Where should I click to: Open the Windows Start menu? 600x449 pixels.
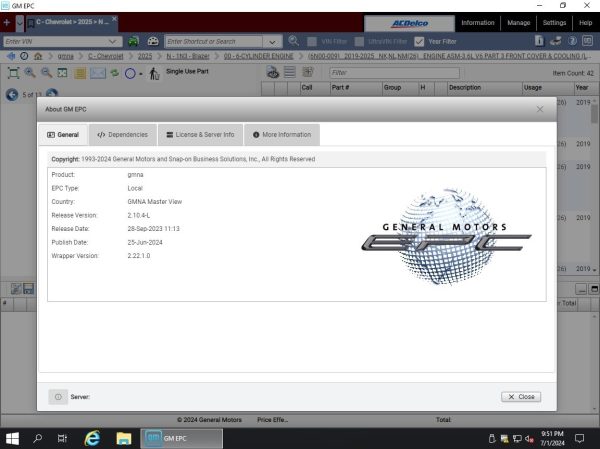tap(12, 439)
